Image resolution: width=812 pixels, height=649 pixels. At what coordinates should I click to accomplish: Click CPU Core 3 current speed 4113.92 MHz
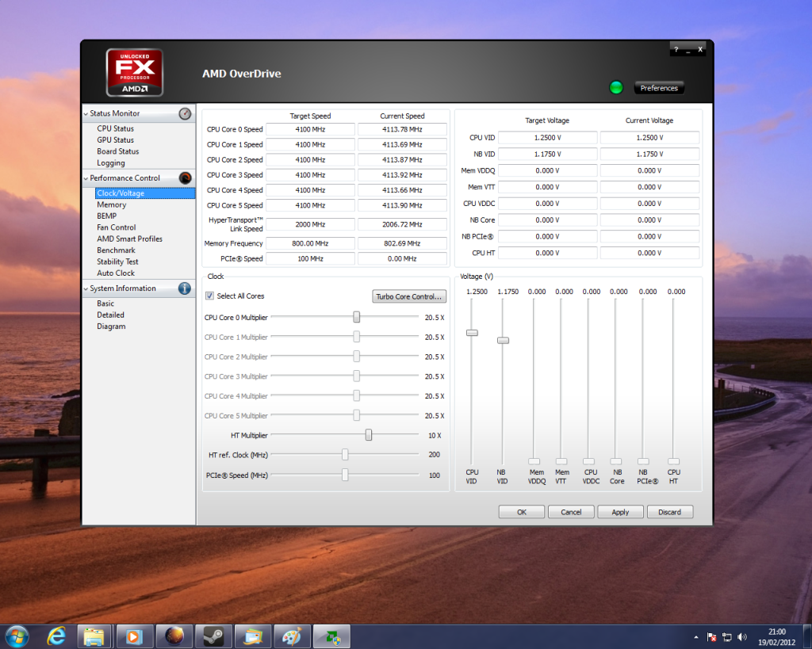(x=402, y=175)
